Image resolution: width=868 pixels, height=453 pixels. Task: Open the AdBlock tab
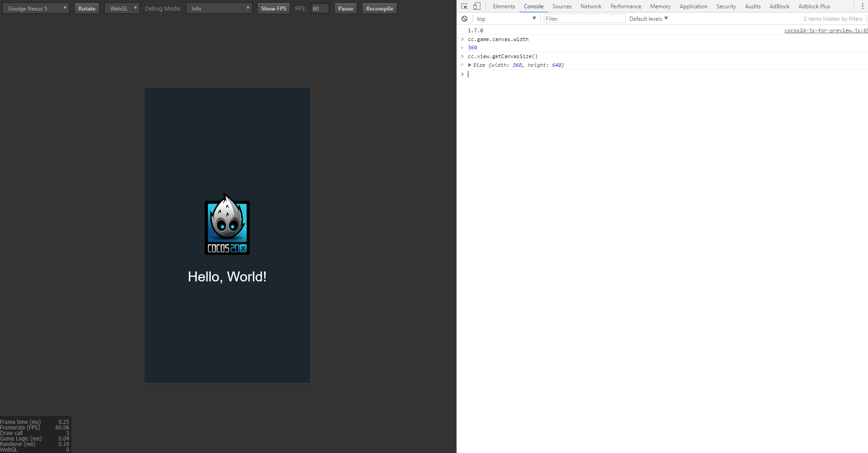point(779,6)
